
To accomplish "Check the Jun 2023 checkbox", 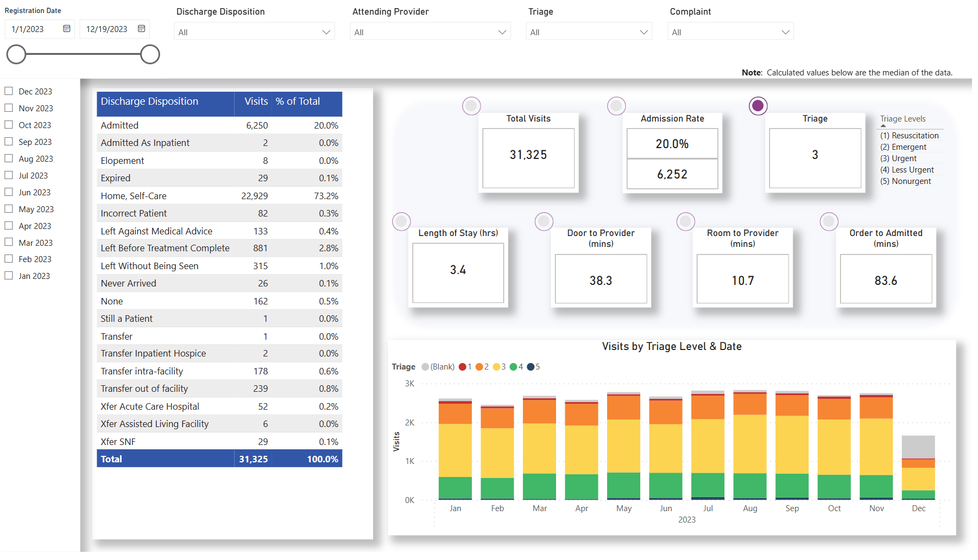I will tap(8, 192).
